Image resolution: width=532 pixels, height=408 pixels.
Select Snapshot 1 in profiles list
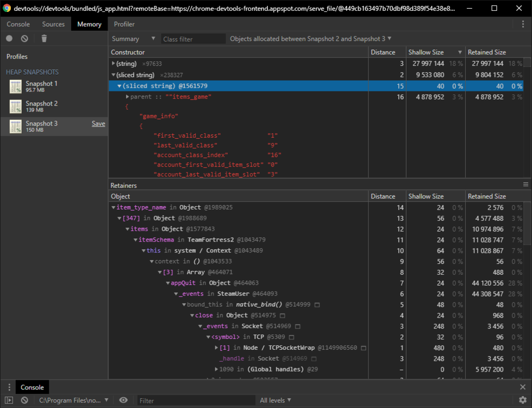[41, 86]
